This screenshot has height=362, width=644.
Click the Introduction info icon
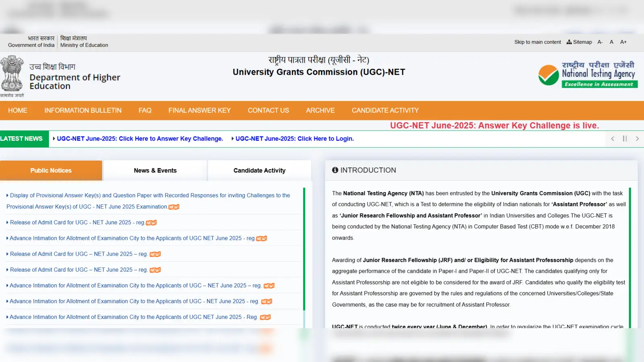(335, 170)
